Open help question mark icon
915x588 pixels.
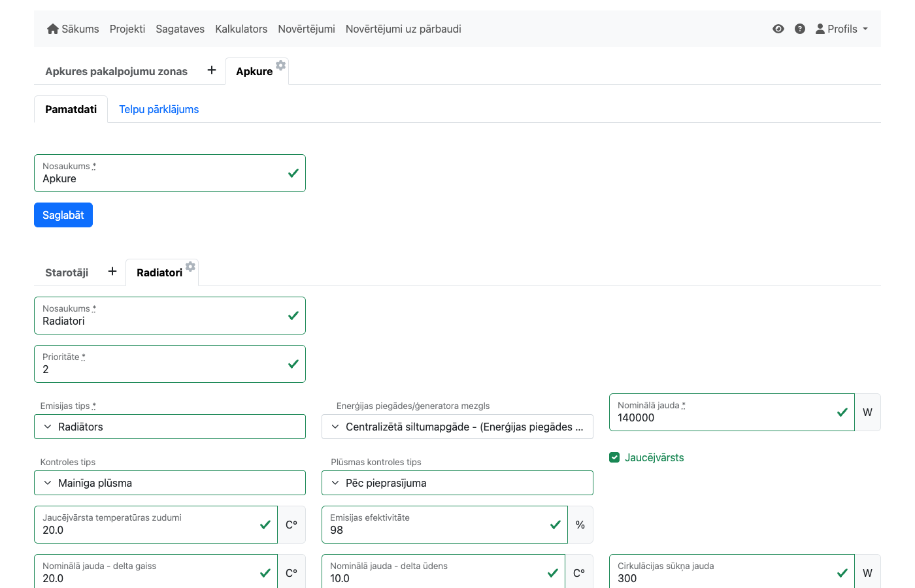(799, 29)
